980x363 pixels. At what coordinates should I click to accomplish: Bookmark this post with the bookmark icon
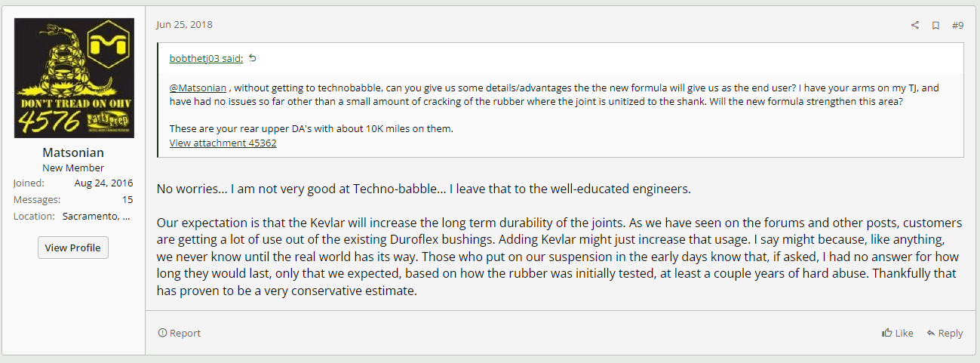click(935, 25)
